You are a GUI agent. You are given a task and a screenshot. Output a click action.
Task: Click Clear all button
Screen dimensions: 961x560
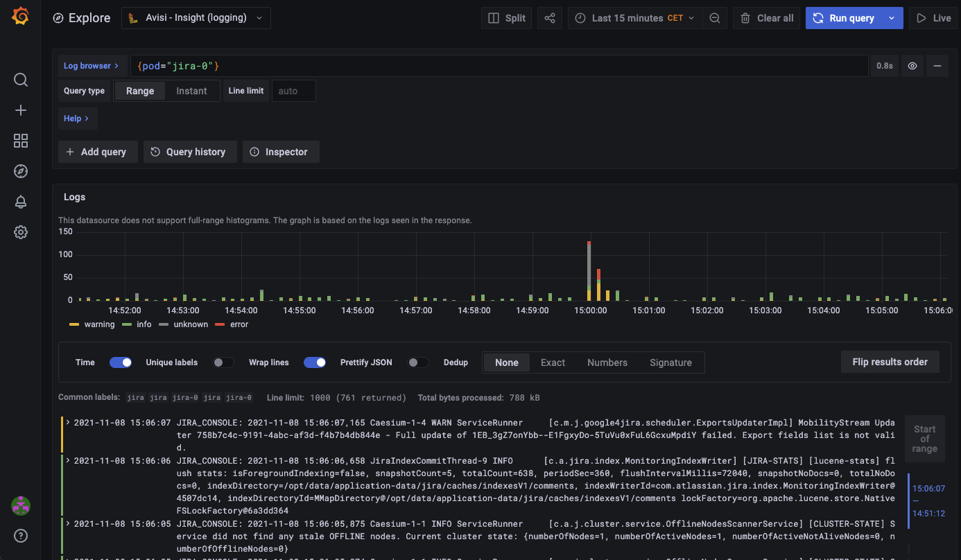click(x=767, y=18)
